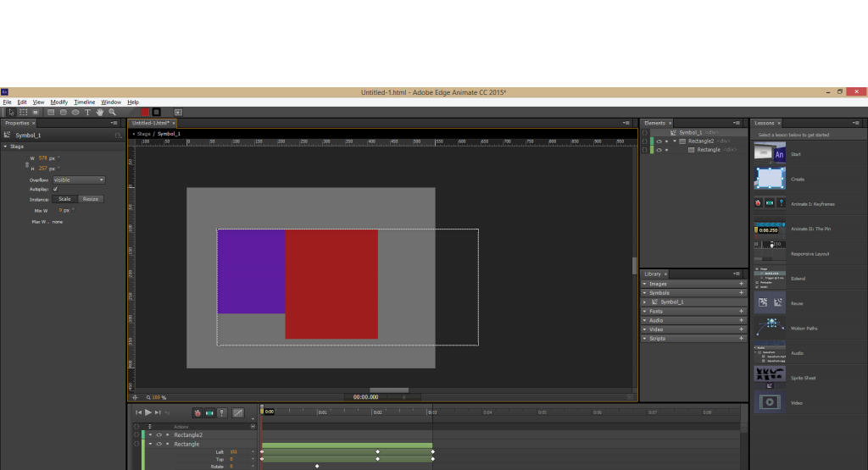Play the timeline animation
This screenshot has width=868, height=470.
tap(148, 412)
